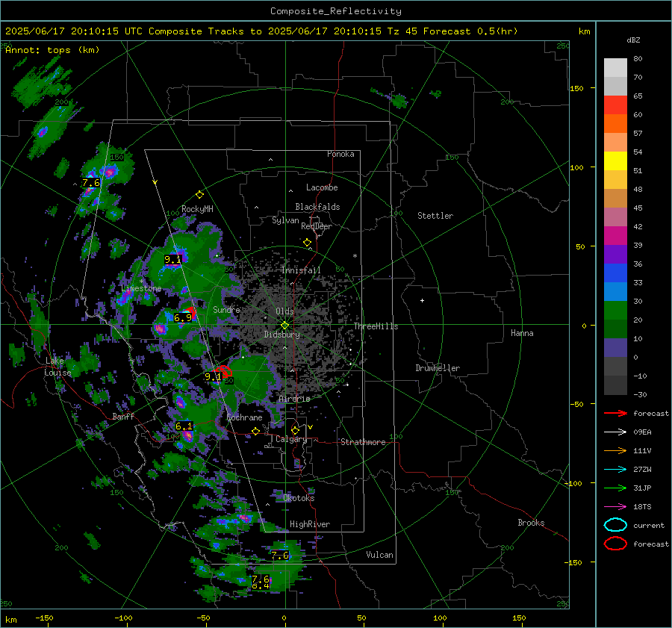Click the RockyMH label
The height and width of the screenshot is (628, 672).
click(x=197, y=209)
